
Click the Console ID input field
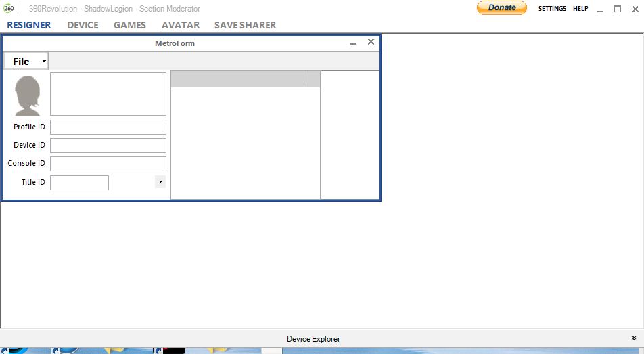pos(108,164)
